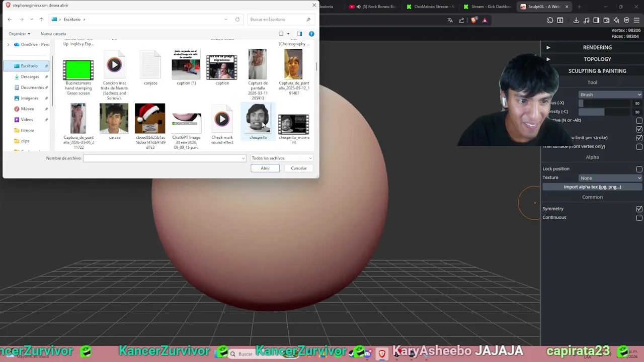Toggle the browser sidebar icon
Viewport: 644px width, 362px height.
596,20
